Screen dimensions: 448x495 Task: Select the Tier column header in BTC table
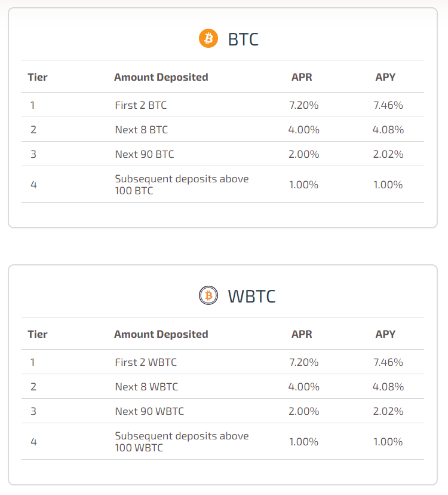[x=38, y=77]
